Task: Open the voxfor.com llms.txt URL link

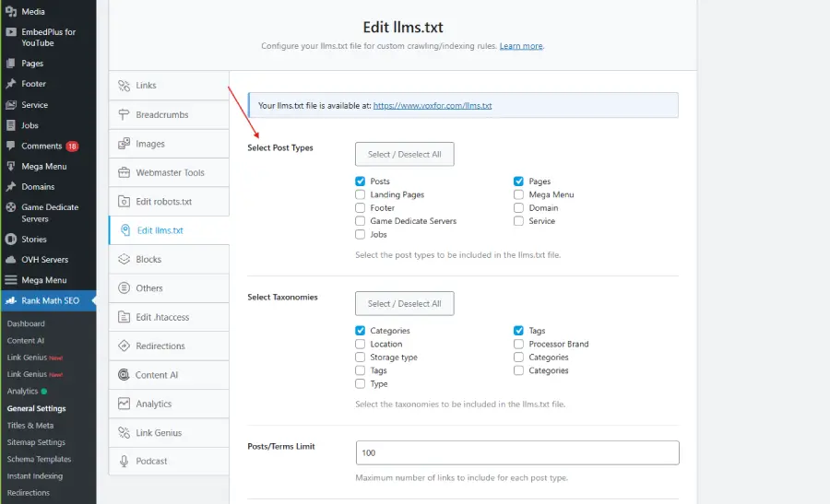Action: [x=433, y=106]
